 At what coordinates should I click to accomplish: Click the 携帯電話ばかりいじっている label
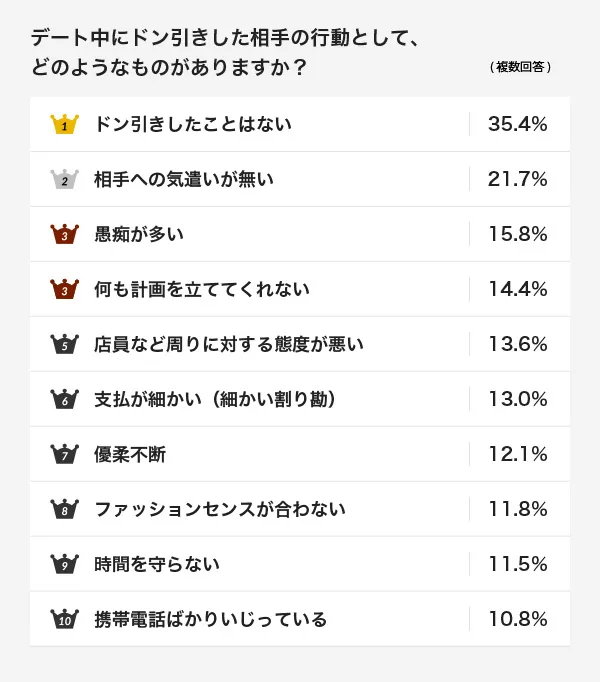pyautogui.click(x=210, y=619)
